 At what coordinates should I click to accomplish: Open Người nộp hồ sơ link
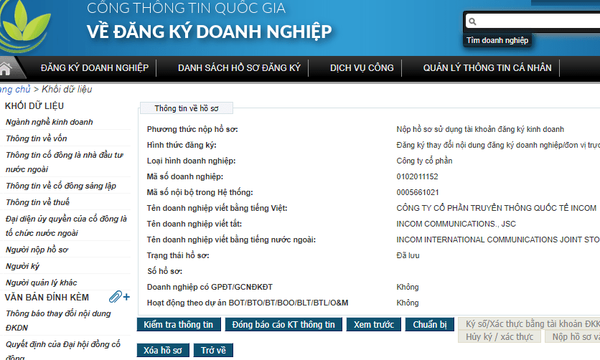(x=37, y=250)
